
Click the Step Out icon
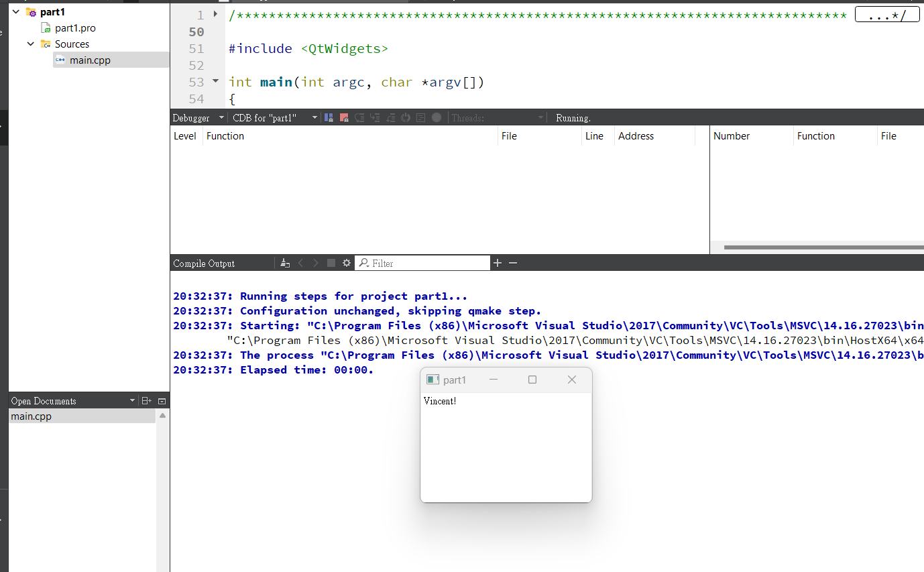391,117
